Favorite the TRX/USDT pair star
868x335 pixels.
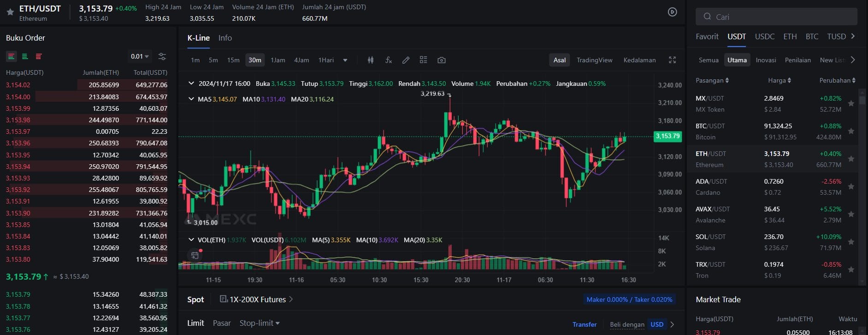(x=851, y=269)
